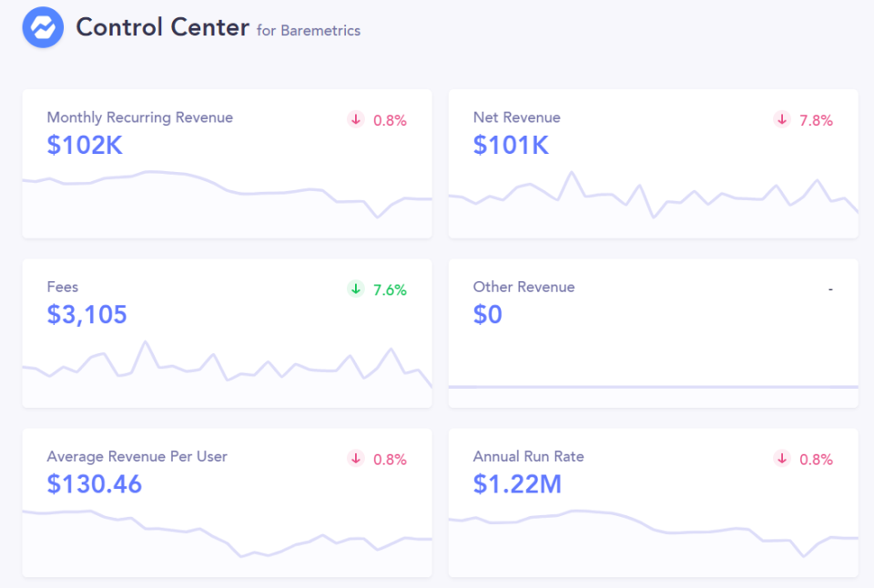This screenshot has width=874, height=588.
Task: Click the decline arrow on Average Revenue Per User
Action: point(355,459)
